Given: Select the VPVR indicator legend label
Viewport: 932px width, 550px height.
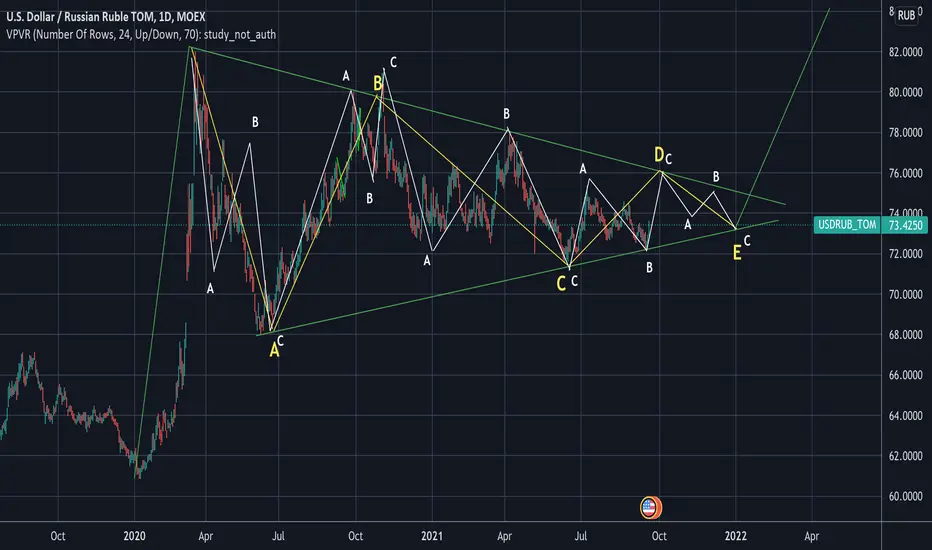Looking at the screenshot, I should pos(141,34).
